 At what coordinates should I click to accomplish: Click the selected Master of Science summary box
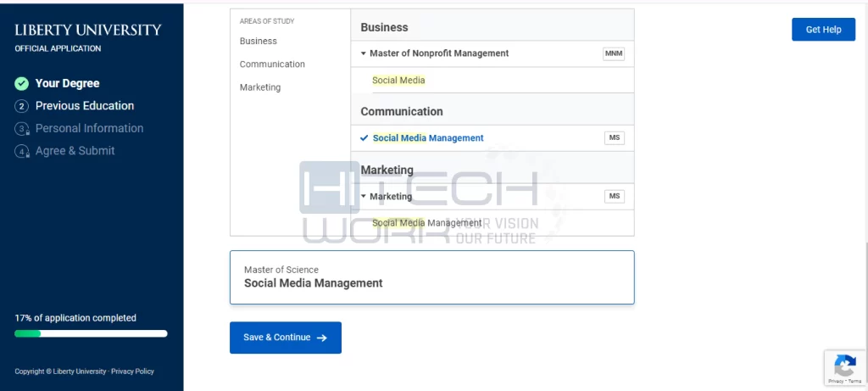click(x=431, y=277)
